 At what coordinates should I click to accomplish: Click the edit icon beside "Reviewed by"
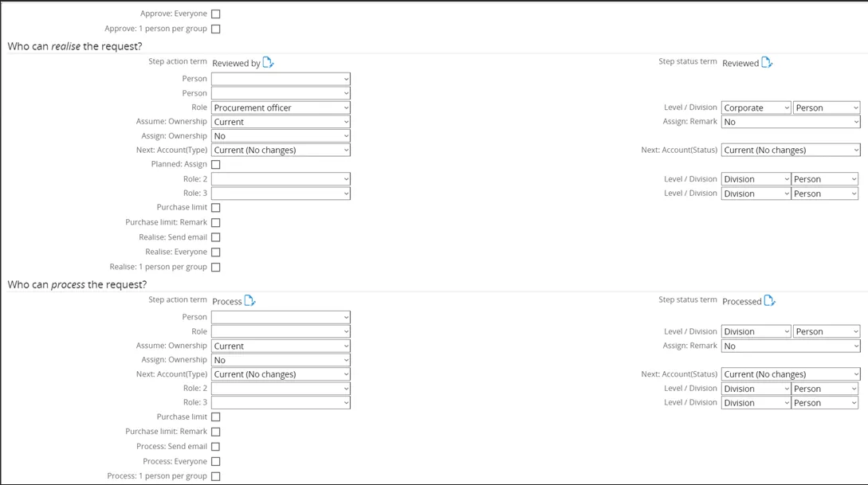pos(269,63)
